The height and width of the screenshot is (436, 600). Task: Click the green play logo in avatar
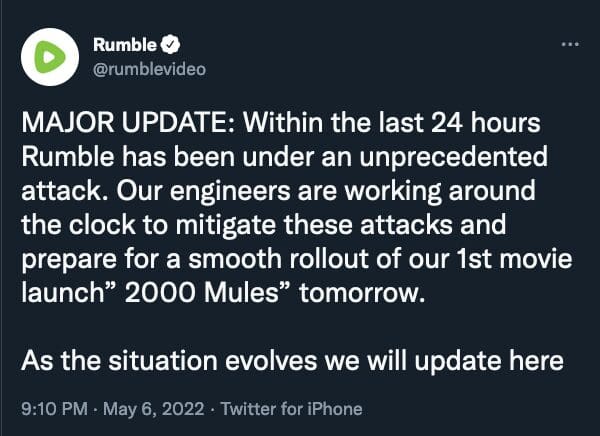50,57
